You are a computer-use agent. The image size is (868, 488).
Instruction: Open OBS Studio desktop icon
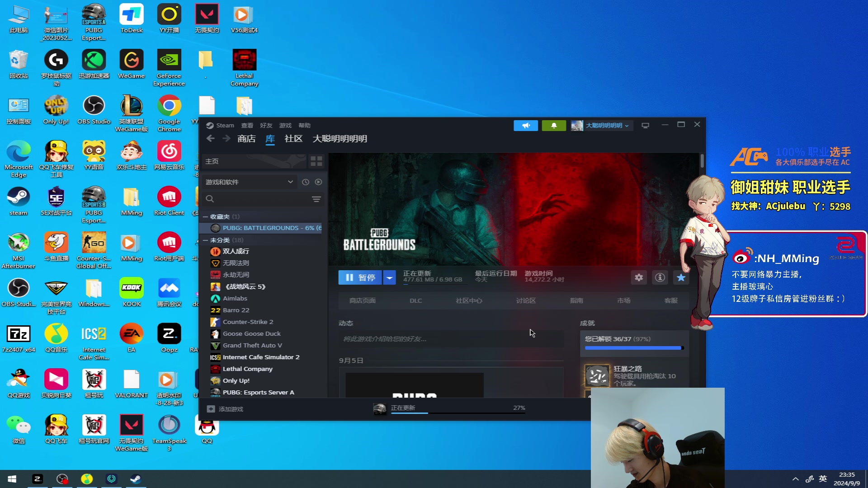click(x=94, y=110)
